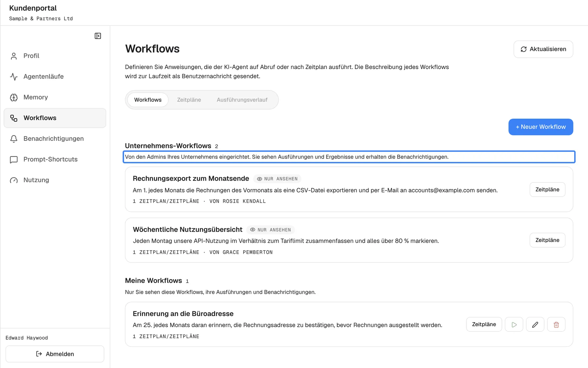Click the Meine Workflows heading

click(153, 281)
